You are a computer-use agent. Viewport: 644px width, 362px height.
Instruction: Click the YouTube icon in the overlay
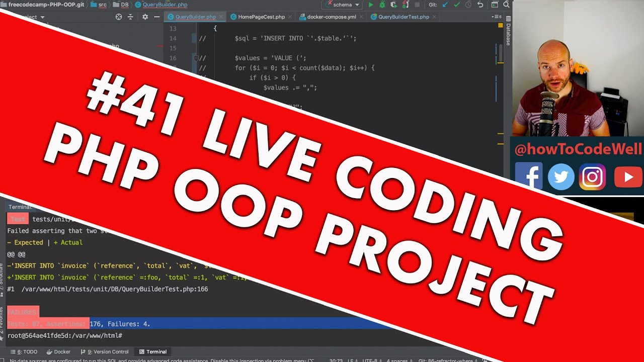628,177
